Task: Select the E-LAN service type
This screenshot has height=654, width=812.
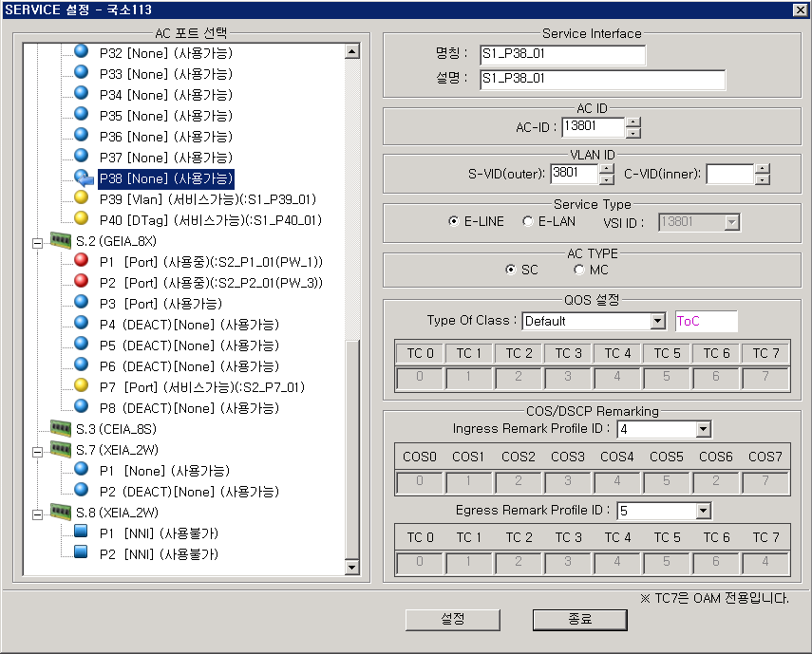Action: [x=528, y=221]
